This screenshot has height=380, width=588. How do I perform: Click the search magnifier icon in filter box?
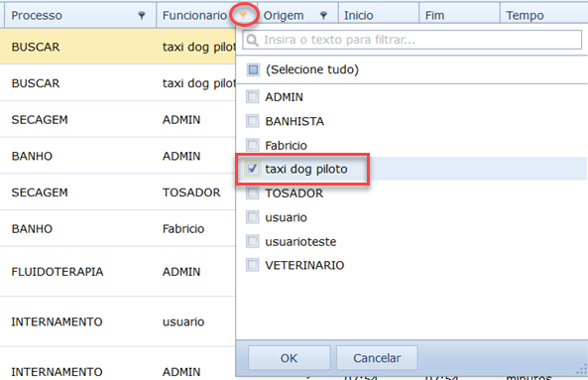tap(253, 40)
